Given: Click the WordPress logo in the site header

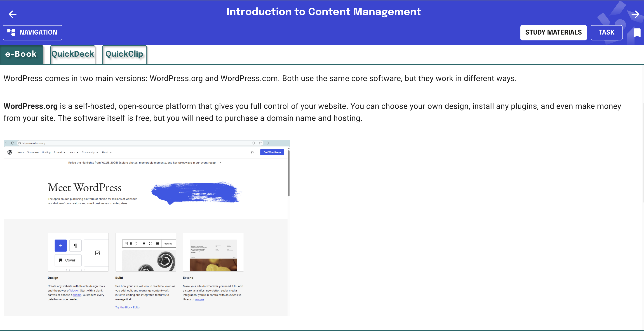Looking at the screenshot, I should [10, 152].
